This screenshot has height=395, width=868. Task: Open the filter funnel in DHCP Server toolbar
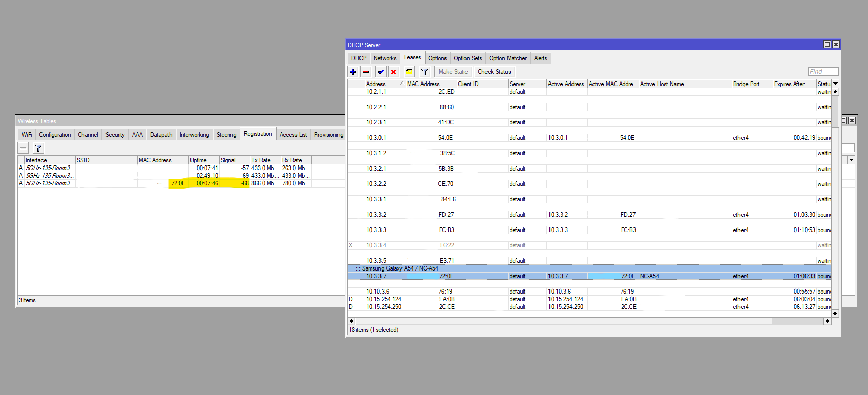click(x=424, y=72)
